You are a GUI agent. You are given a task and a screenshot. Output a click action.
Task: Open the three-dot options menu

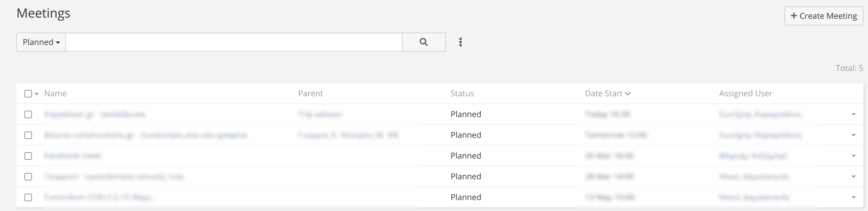click(x=461, y=42)
